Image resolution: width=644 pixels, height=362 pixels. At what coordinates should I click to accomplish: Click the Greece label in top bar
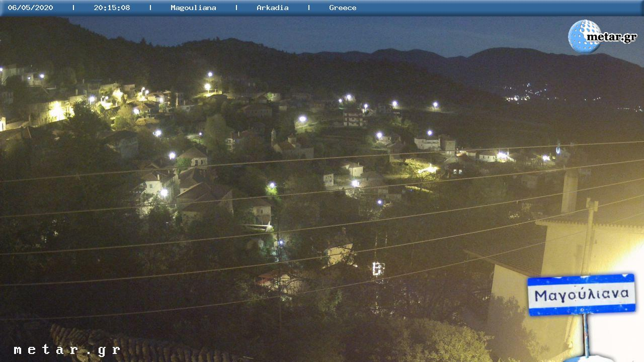coord(343,8)
